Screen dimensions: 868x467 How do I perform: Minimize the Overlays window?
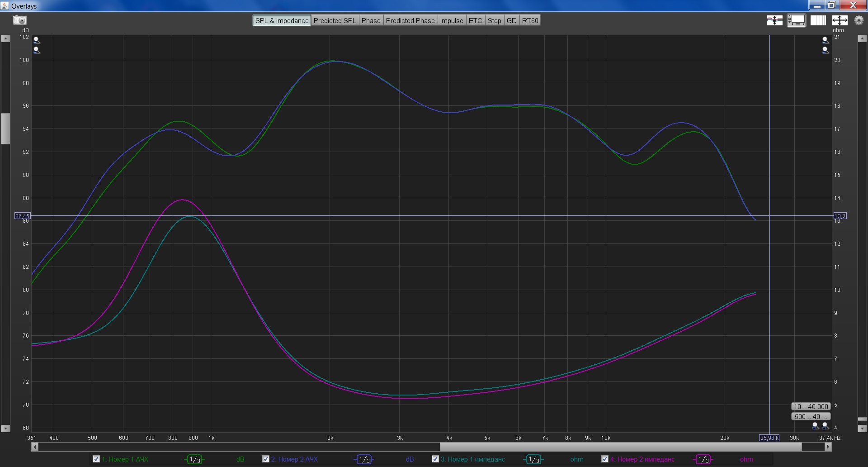tap(816, 5)
